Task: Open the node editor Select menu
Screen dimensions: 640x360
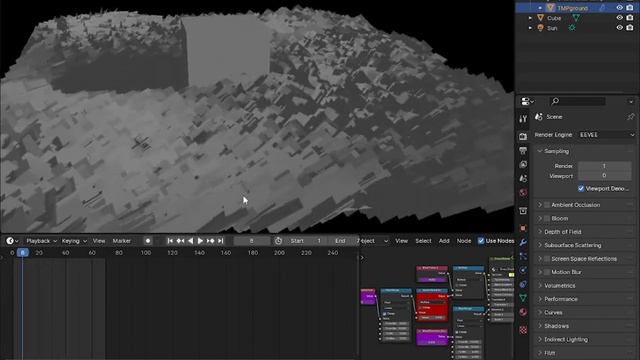Action: coord(423,241)
